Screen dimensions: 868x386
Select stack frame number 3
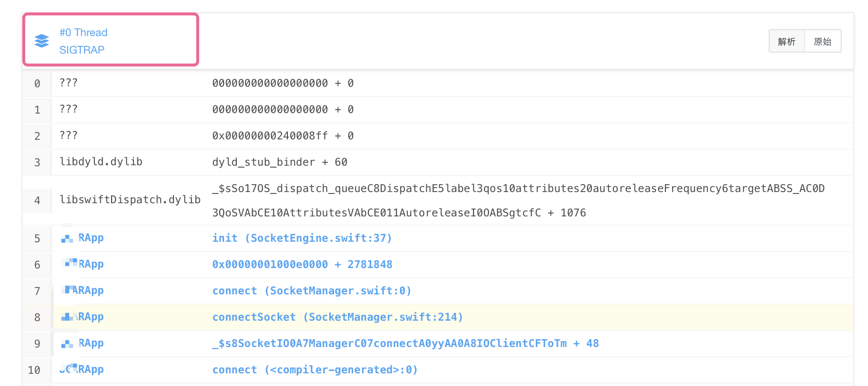click(37, 162)
